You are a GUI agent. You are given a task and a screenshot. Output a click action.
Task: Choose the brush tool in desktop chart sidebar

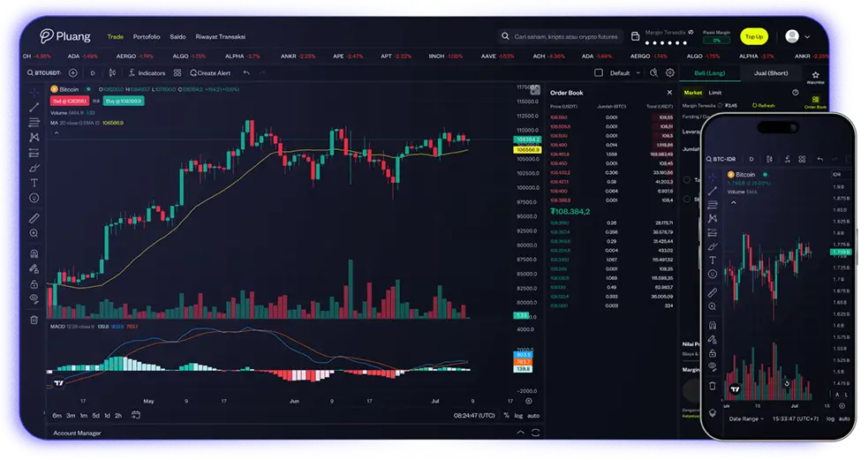point(34,168)
